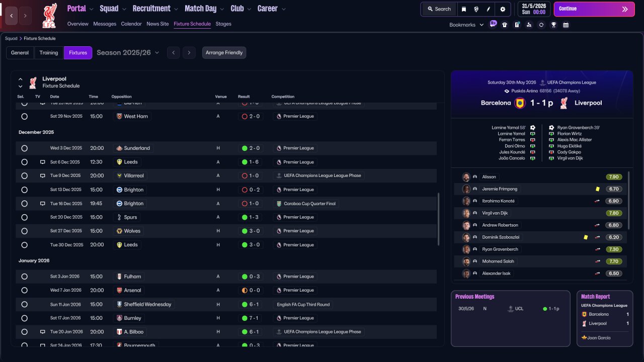Open the Stages tab

point(223,24)
